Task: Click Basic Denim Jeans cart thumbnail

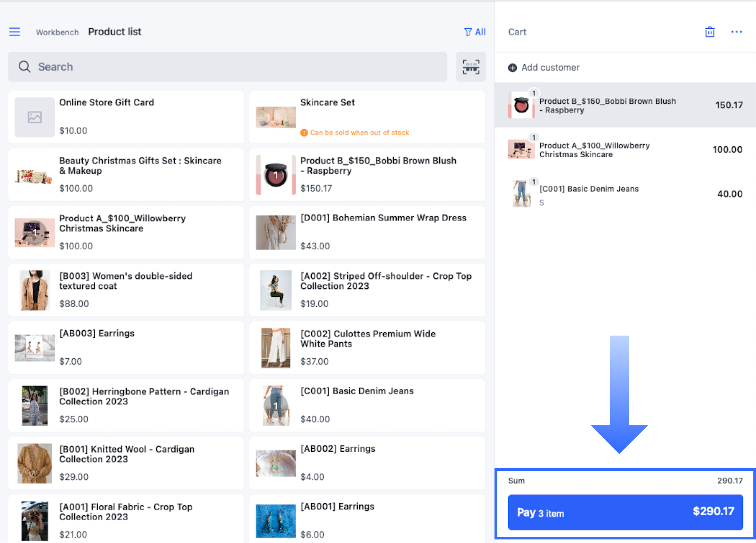Action: coord(521,194)
